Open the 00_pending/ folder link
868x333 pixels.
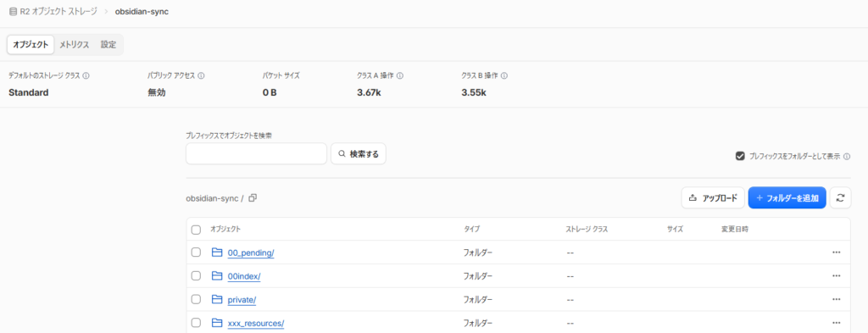pyautogui.click(x=251, y=253)
